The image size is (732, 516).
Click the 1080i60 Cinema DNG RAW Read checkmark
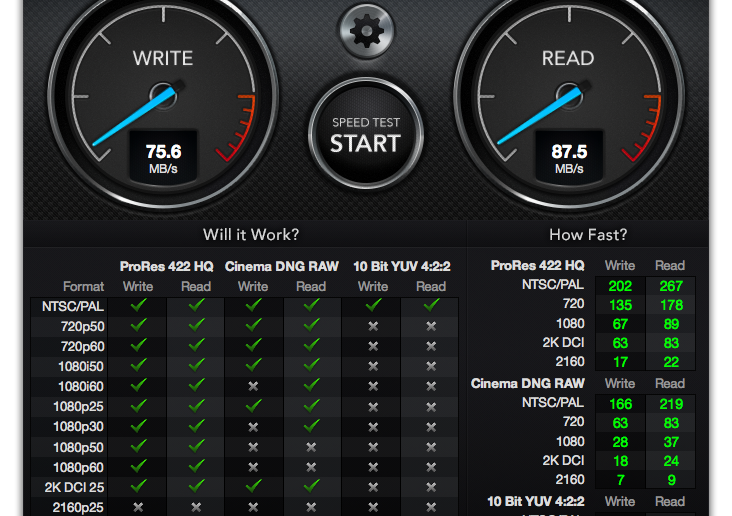click(311, 385)
